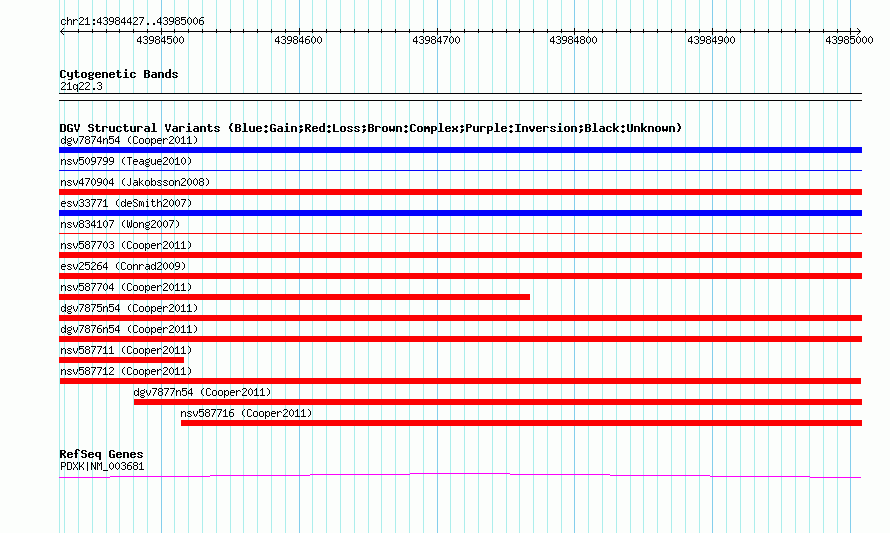This screenshot has height=533, width=890.
Task: Select the red loss bar of nsv587716
Action: click(x=522, y=423)
